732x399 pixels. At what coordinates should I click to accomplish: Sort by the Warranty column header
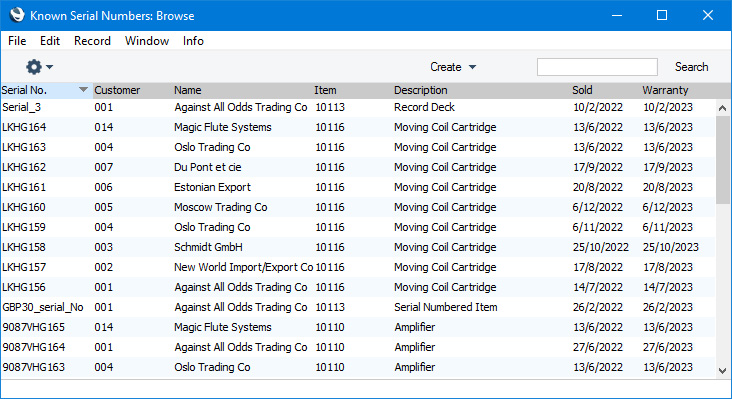click(665, 90)
